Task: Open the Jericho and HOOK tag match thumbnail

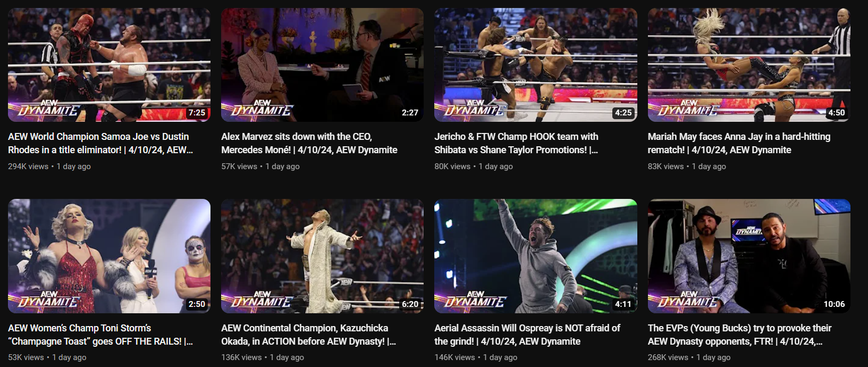Action: pos(535,65)
